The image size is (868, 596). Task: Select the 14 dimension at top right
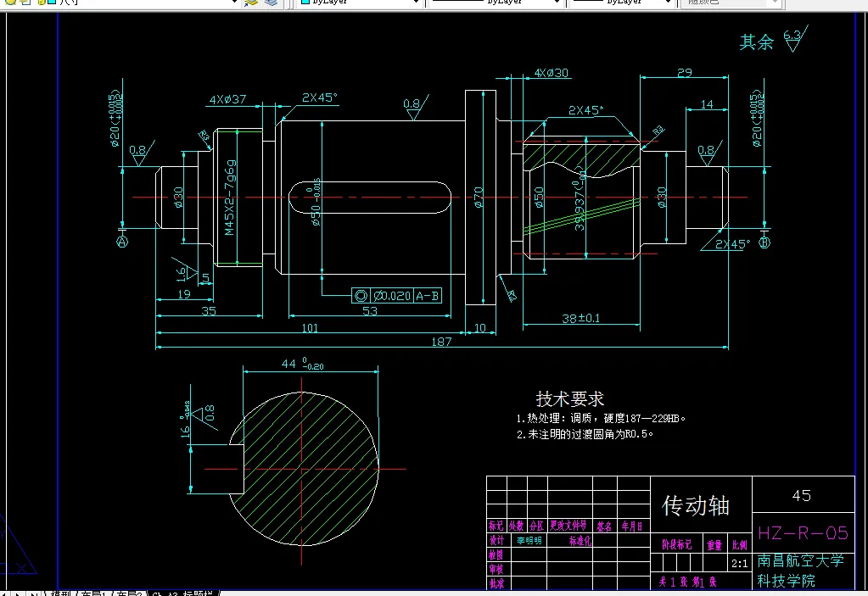[x=707, y=104]
